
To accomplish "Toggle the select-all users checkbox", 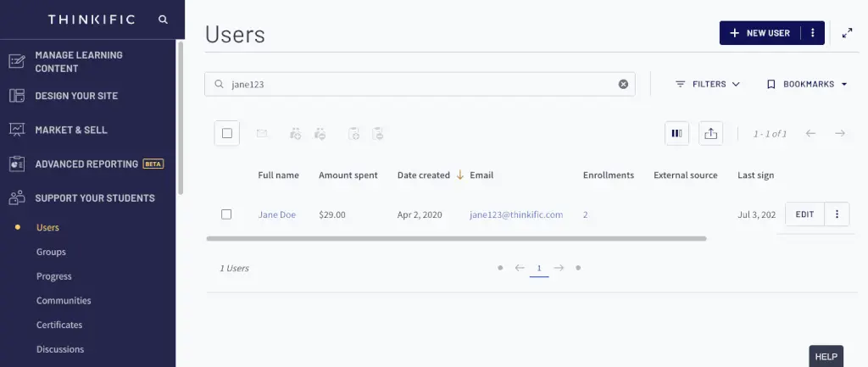I will tap(227, 133).
